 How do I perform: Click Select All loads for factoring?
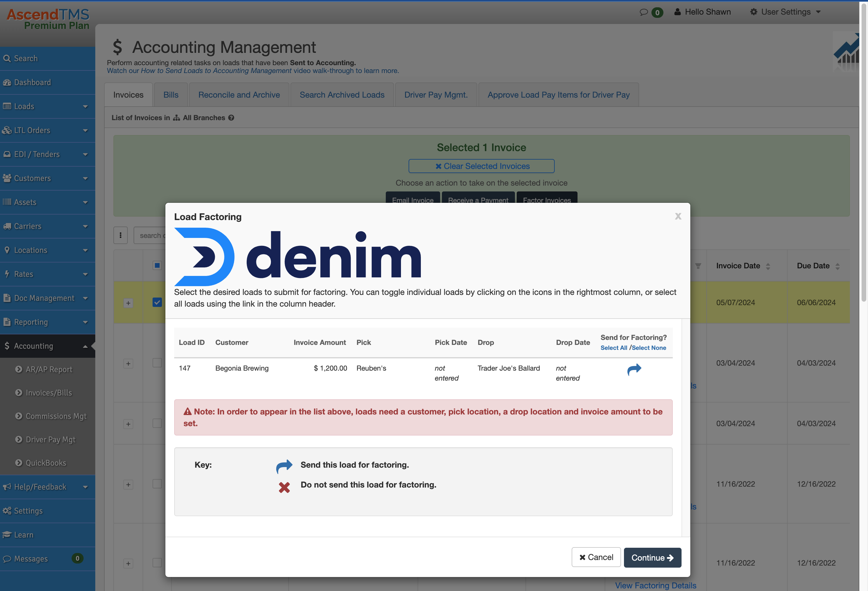[x=614, y=348]
